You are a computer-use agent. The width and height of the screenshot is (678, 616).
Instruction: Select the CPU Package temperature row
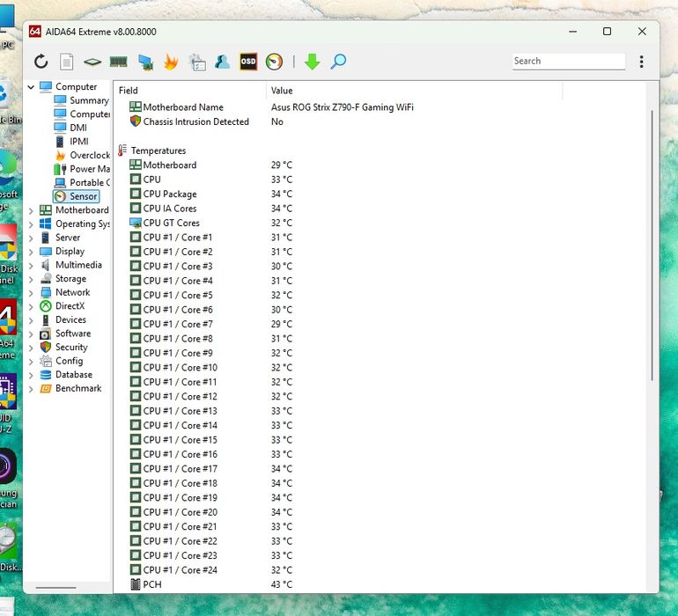(x=338, y=194)
